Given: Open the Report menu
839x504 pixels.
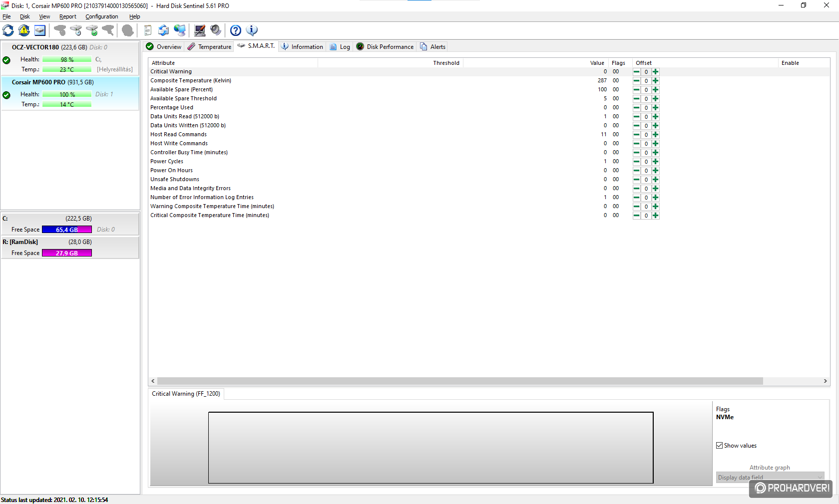Looking at the screenshot, I should click(x=68, y=16).
